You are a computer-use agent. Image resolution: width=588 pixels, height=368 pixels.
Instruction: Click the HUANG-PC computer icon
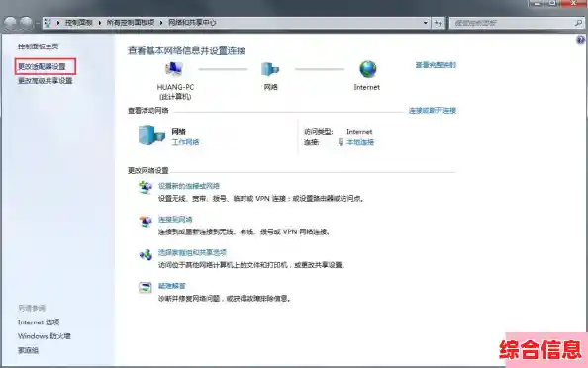(174, 69)
